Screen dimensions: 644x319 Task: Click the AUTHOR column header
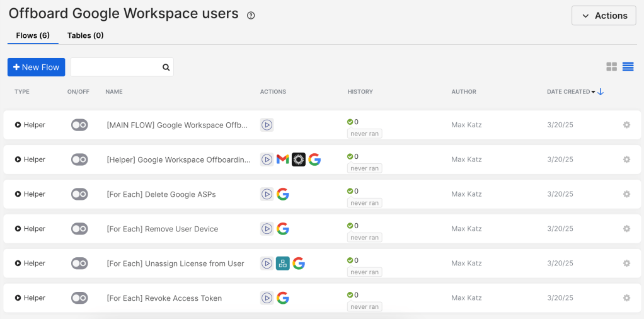[x=464, y=91]
